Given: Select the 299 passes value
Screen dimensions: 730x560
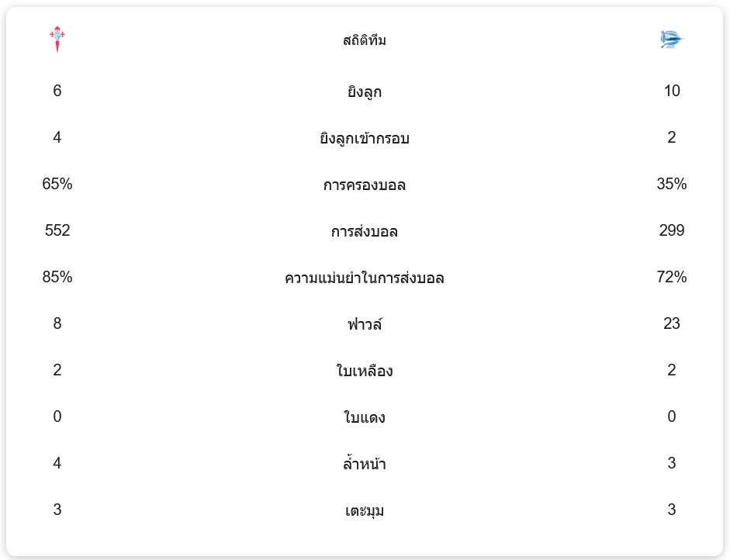Looking at the screenshot, I should (x=672, y=230).
